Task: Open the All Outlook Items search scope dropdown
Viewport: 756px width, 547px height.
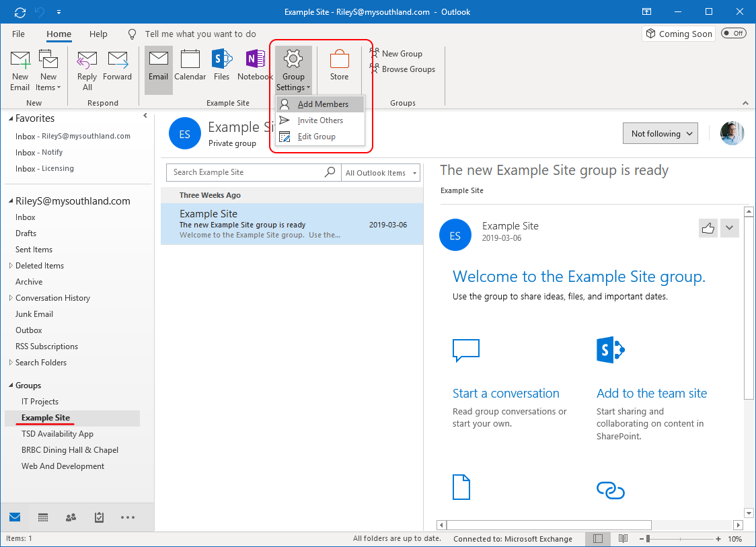Action: pos(381,173)
